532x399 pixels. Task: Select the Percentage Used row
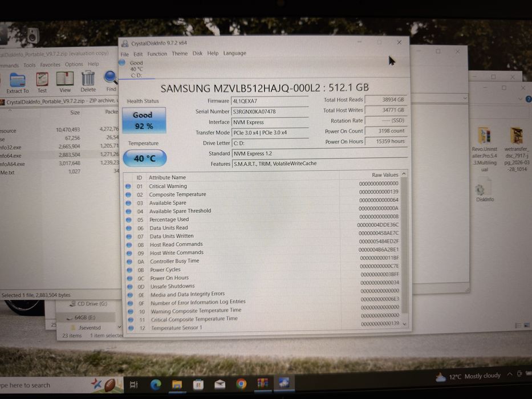(263, 219)
